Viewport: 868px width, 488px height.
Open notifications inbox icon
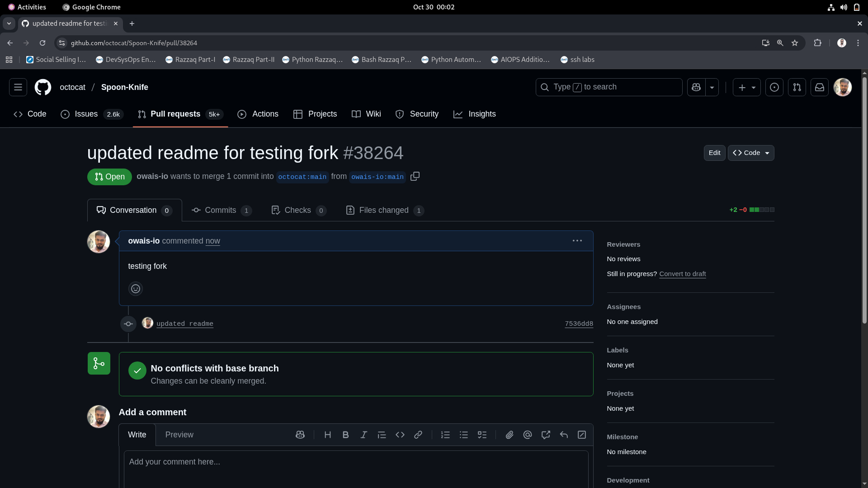(820, 87)
